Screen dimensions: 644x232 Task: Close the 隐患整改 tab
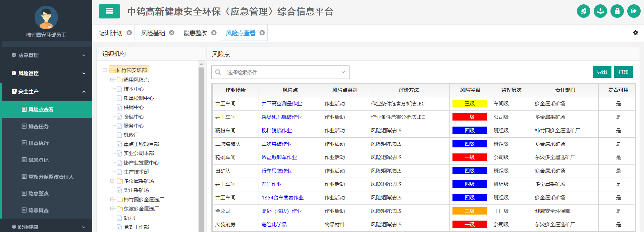214,33
